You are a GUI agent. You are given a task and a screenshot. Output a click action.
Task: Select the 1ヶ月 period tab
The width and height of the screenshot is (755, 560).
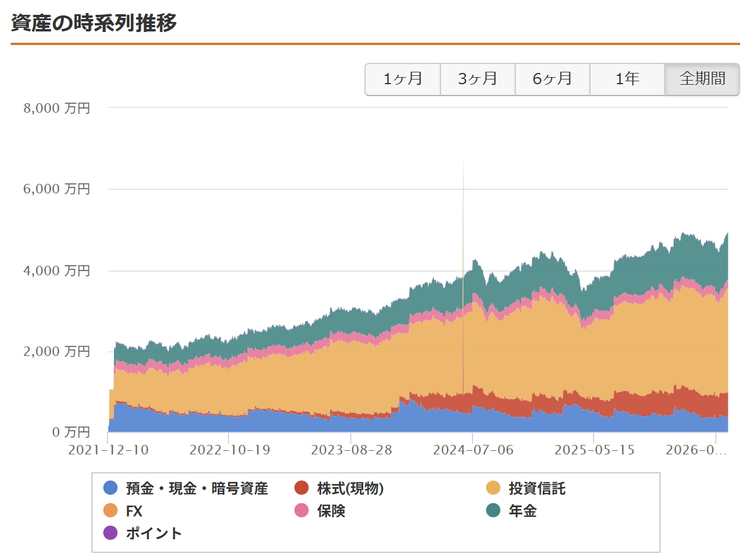click(402, 79)
